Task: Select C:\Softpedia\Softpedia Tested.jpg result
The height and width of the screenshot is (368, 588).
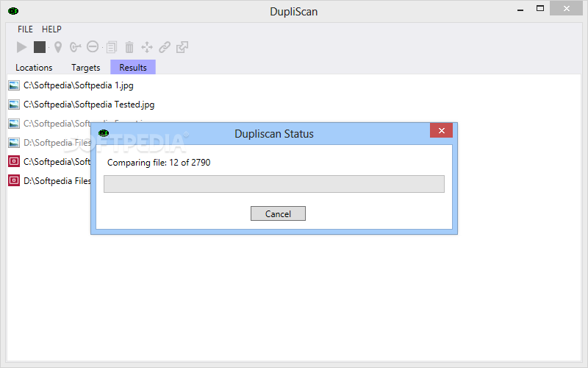Action: (x=89, y=105)
